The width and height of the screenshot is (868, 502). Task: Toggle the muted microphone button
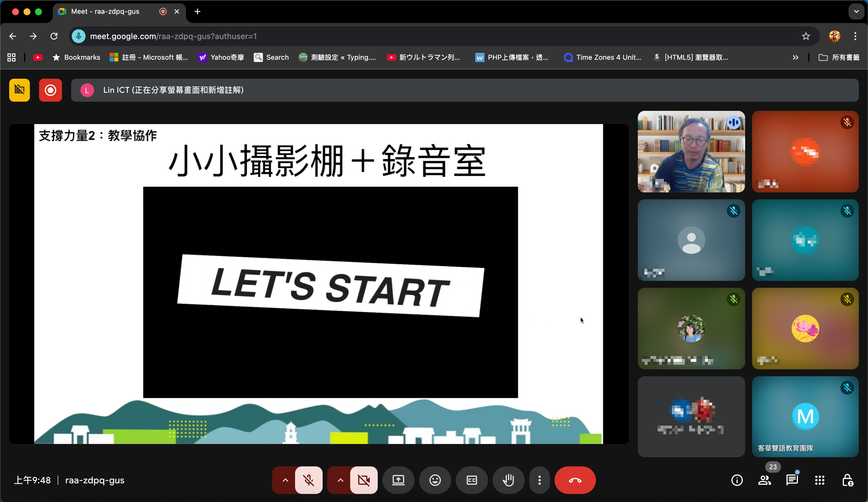tap(309, 480)
